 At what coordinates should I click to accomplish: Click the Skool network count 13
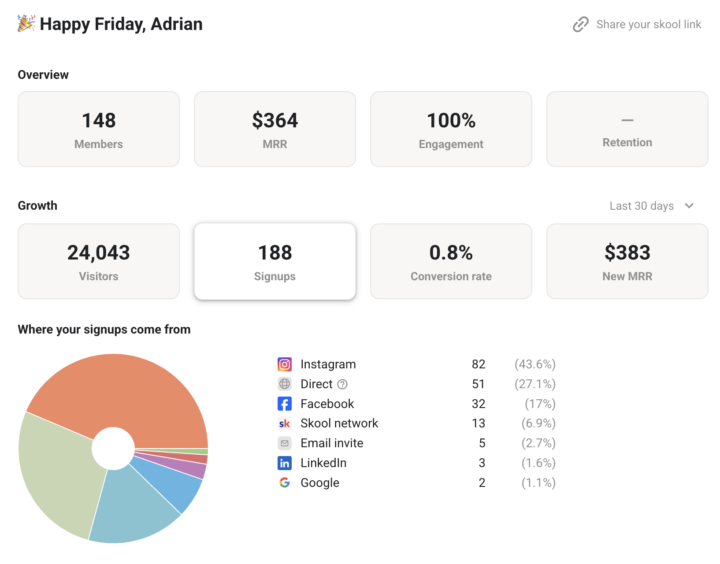click(x=478, y=423)
